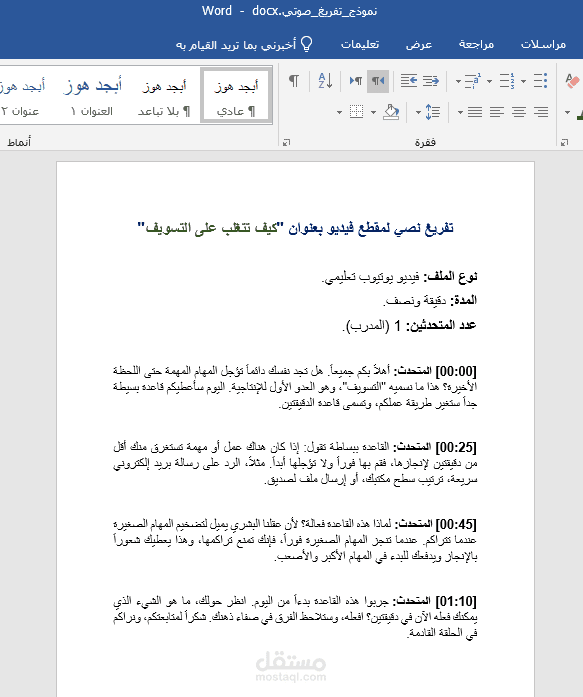This screenshot has height=697, width=583.
Task: Open the justify options dropdown arrow
Action: (460, 112)
